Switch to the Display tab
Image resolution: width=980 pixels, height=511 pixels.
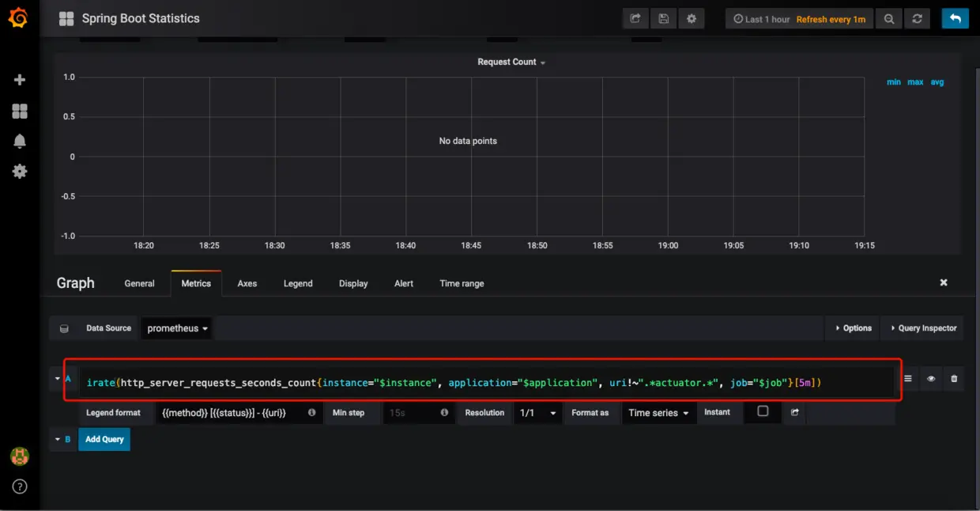point(353,283)
